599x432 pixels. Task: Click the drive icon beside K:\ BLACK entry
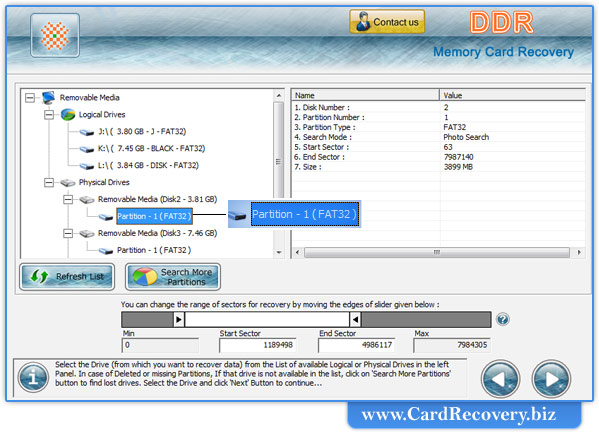[87, 149]
